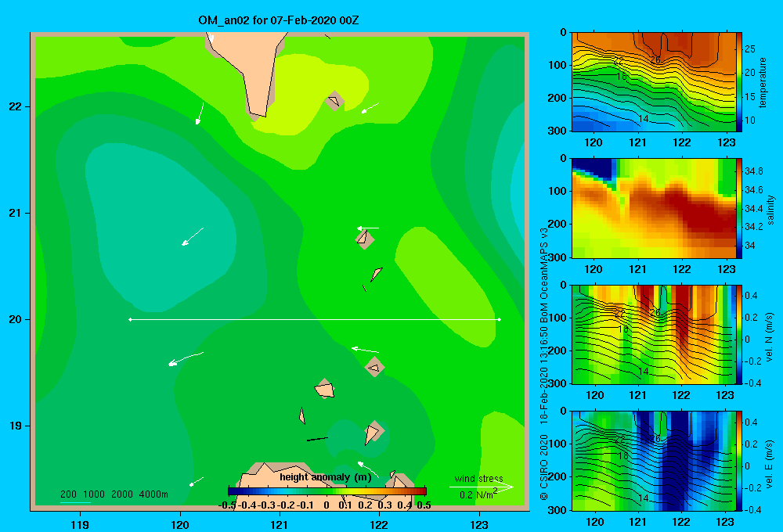Click the 25 temperature scale value
783x532 pixels.
[x=750, y=49]
